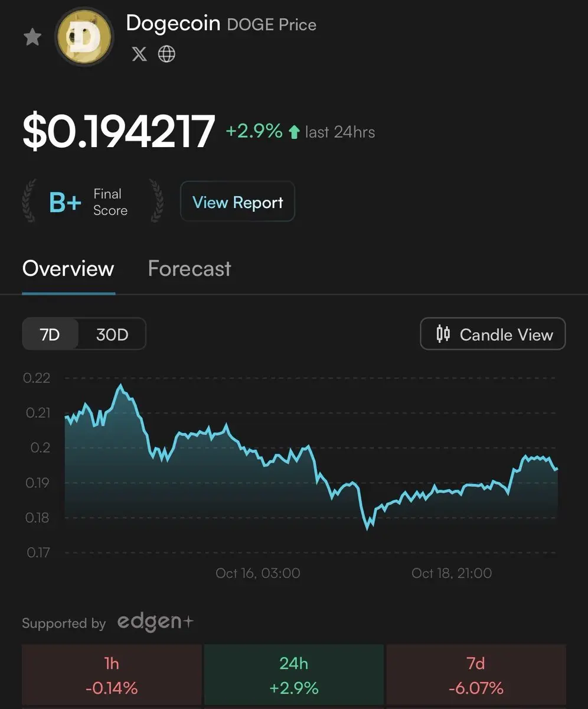Switch chart range to 30D
The width and height of the screenshot is (588, 709).
pos(112,334)
